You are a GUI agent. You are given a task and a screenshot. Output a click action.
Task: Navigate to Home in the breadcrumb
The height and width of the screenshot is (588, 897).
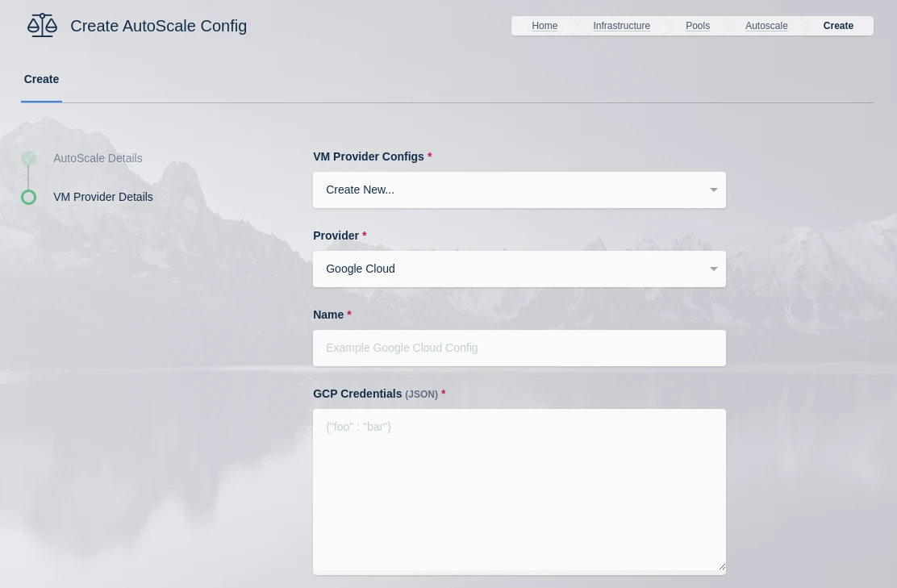click(x=544, y=26)
